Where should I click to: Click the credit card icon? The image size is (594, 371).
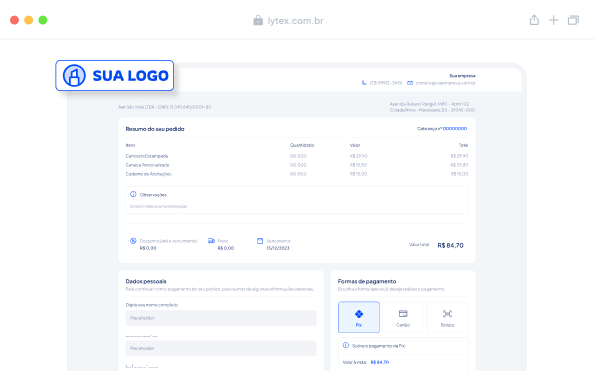pyautogui.click(x=403, y=313)
